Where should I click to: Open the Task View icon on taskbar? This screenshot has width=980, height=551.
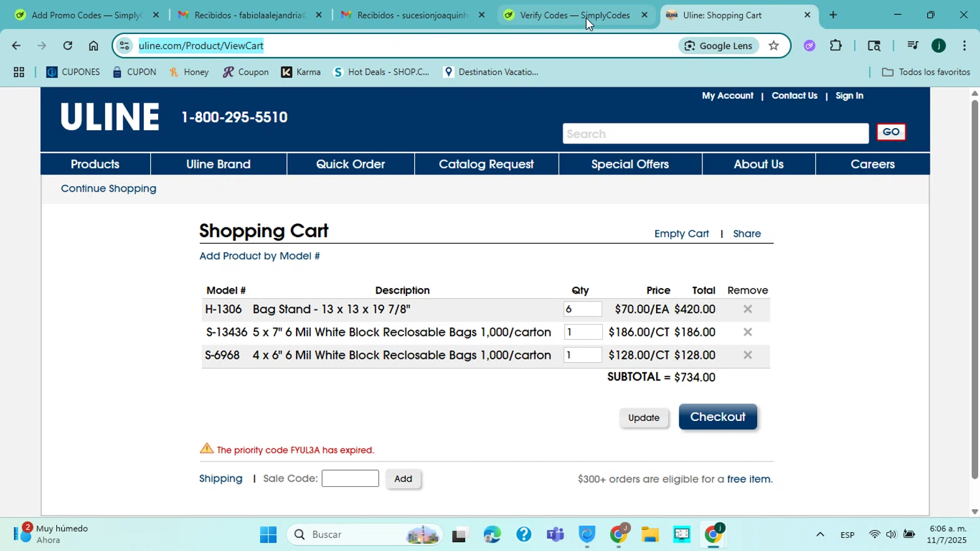click(460, 535)
